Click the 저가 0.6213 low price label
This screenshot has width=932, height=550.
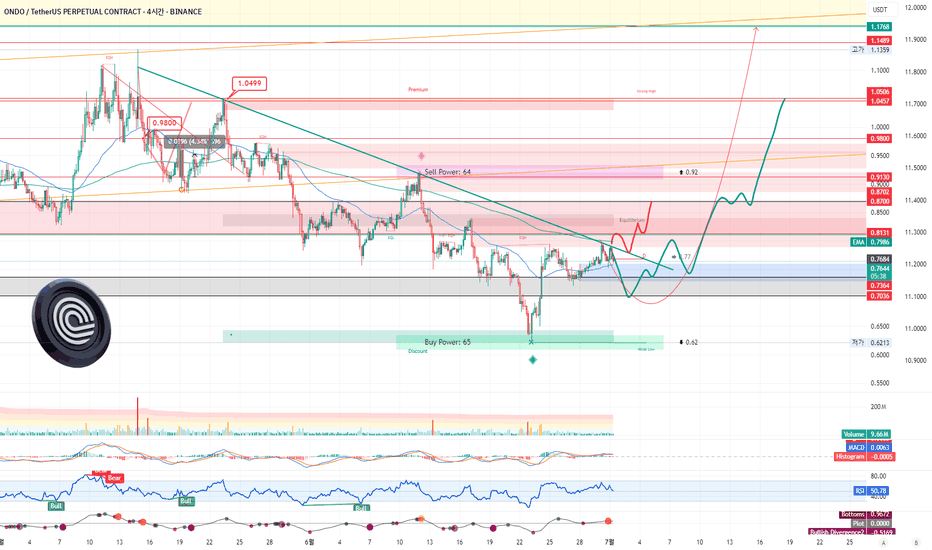coord(871,342)
